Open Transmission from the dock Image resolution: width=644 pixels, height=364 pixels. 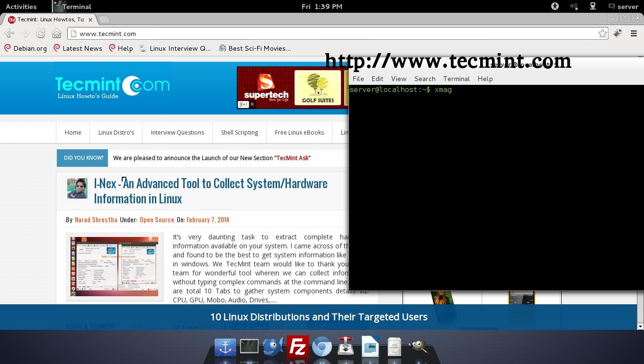click(346, 346)
